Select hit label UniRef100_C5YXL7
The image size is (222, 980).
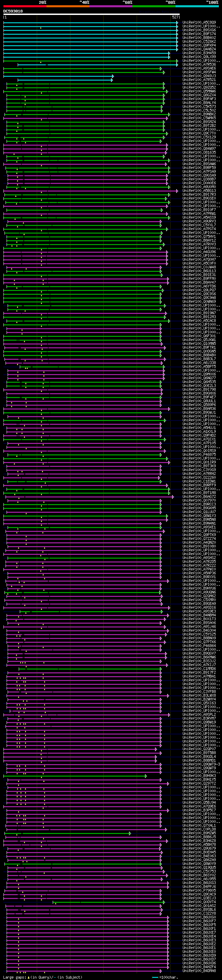coord(199,225)
